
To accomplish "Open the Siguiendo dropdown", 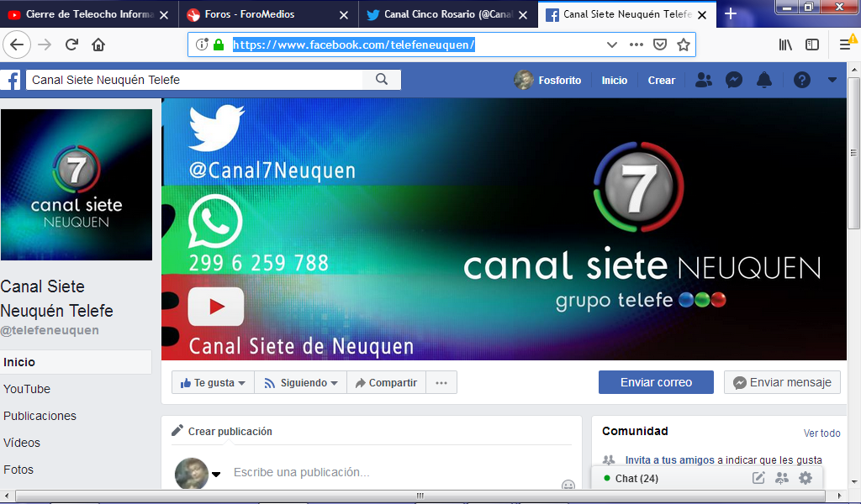I will pos(300,382).
